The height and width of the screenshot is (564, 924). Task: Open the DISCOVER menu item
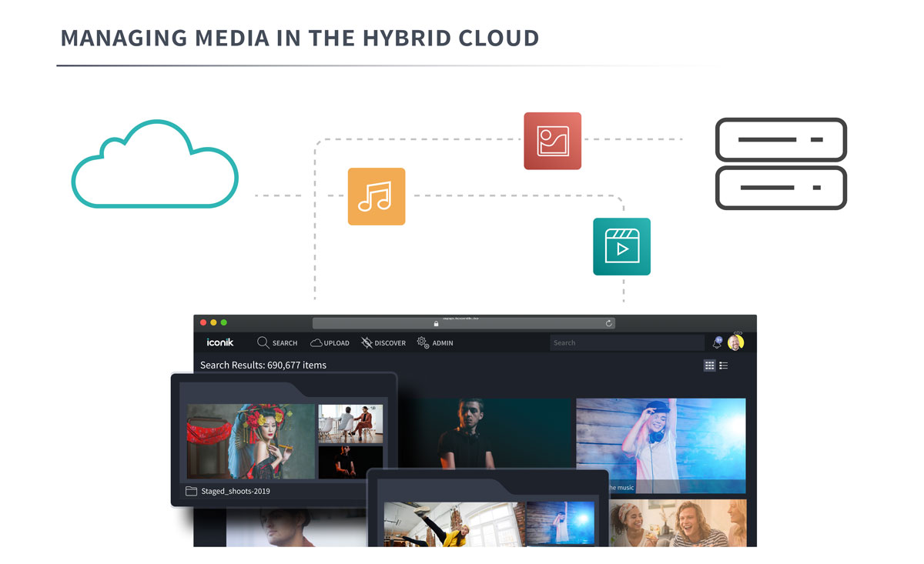pos(383,343)
